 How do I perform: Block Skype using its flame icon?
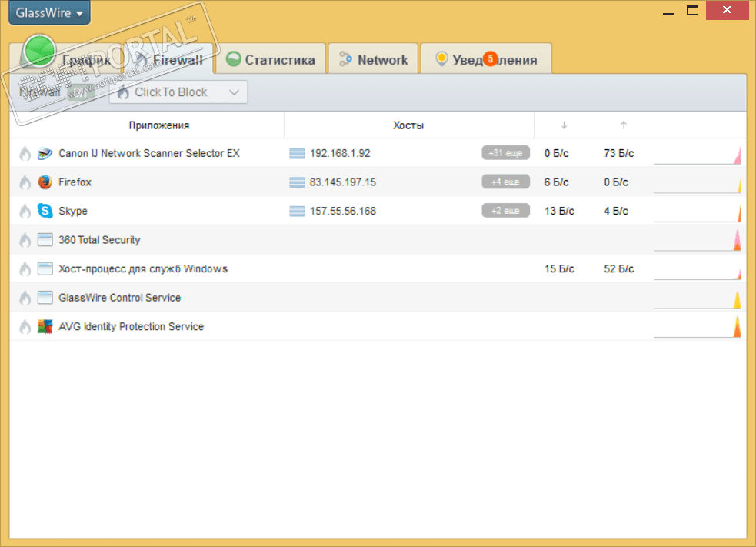pyautogui.click(x=25, y=212)
